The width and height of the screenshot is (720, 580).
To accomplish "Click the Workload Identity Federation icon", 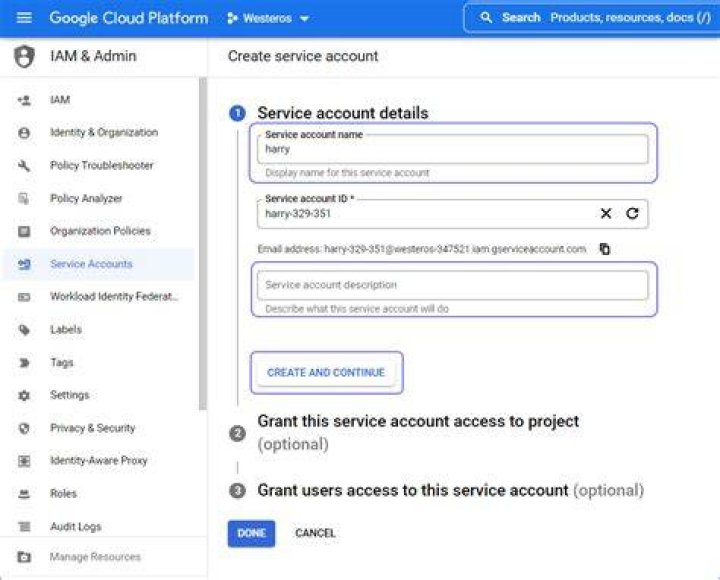I will click(24, 297).
